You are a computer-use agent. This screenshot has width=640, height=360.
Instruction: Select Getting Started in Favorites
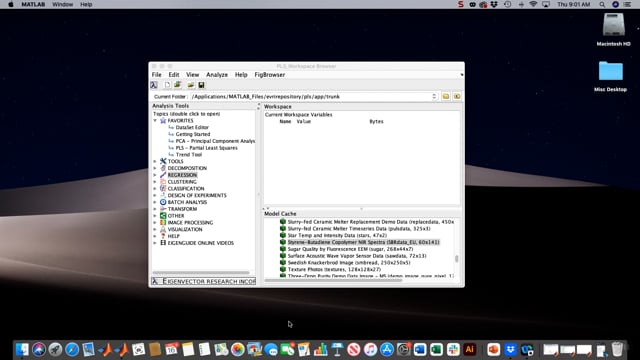[x=193, y=134]
